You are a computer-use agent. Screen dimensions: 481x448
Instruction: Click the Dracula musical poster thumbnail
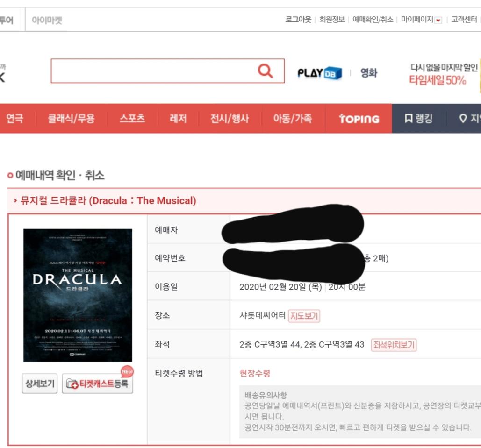[x=78, y=294]
